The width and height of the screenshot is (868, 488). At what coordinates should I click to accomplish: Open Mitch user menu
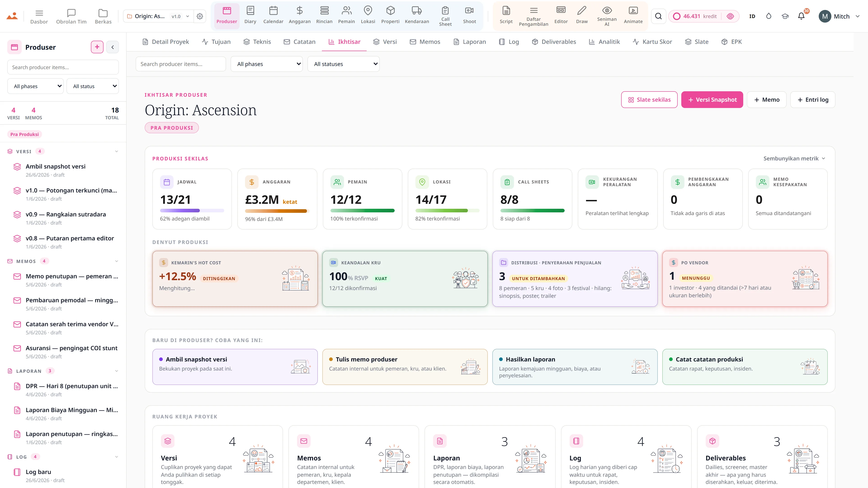840,16
